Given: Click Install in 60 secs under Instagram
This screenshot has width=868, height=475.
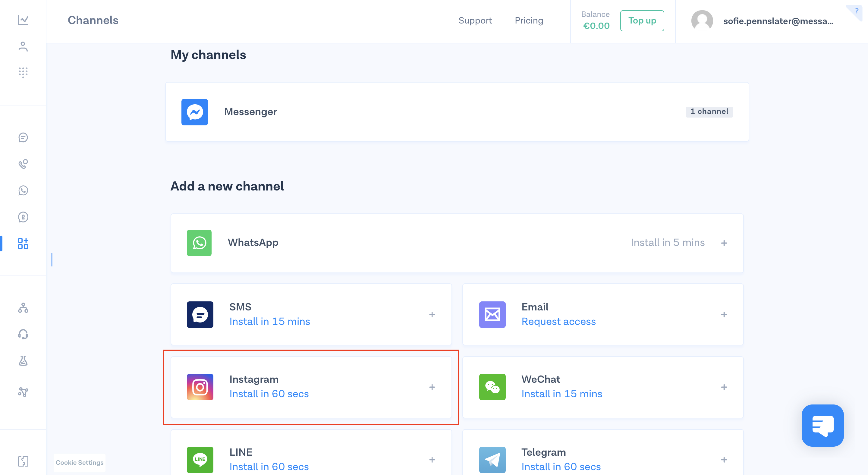Looking at the screenshot, I should (x=269, y=394).
